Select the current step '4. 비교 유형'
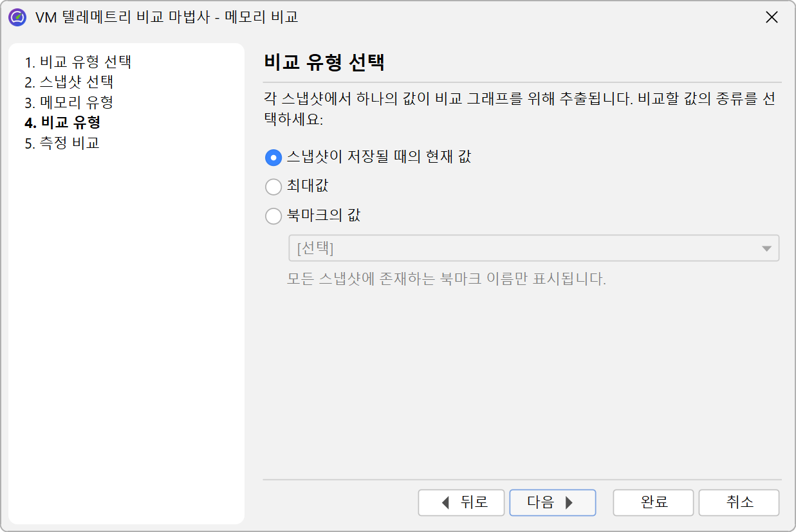 click(x=62, y=122)
